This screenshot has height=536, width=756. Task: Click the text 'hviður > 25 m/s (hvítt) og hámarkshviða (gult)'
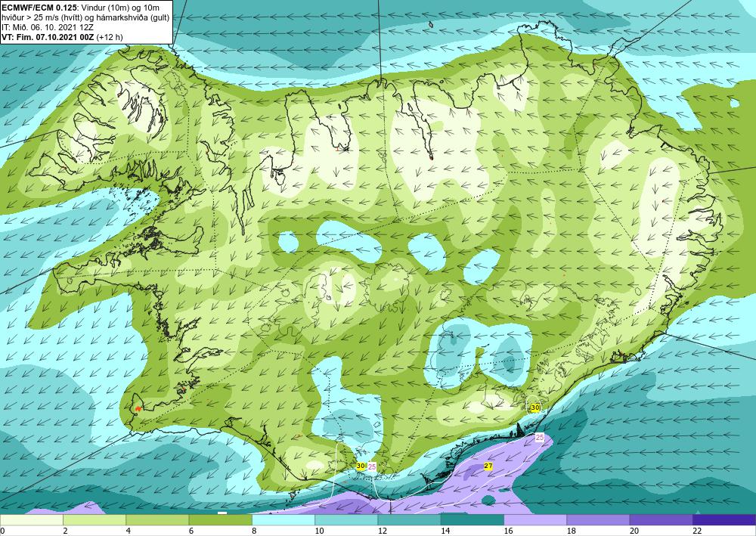pos(84,17)
